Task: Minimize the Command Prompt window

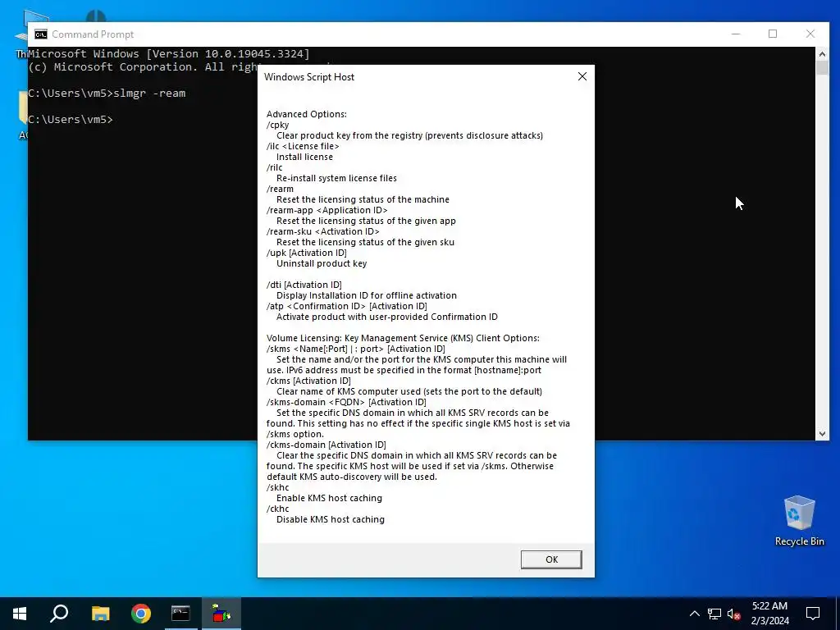Action: (x=736, y=34)
